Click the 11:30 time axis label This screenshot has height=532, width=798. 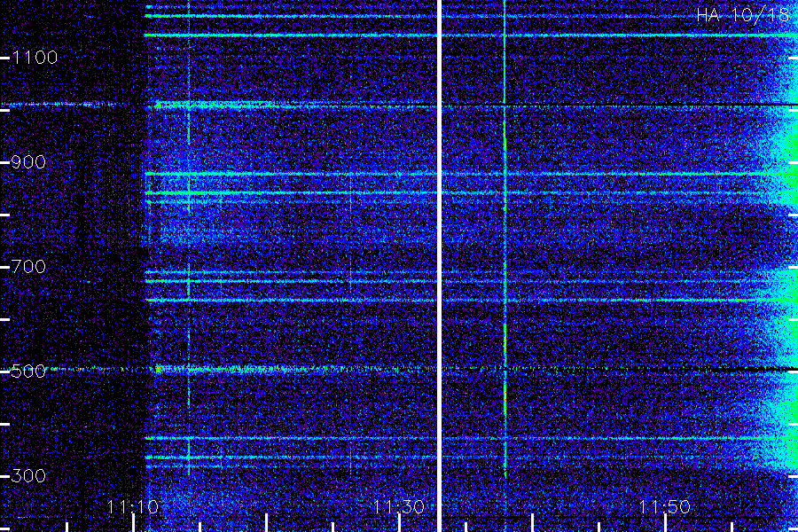(398, 507)
